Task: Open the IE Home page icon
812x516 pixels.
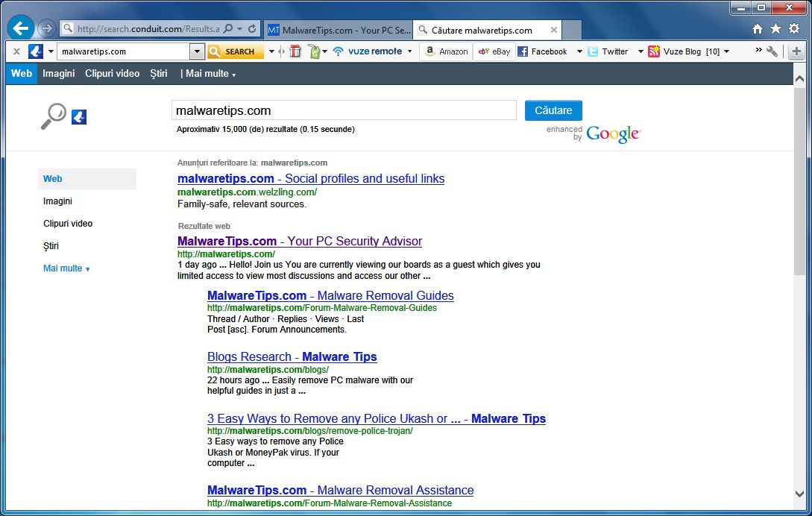Action: click(757, 29)
